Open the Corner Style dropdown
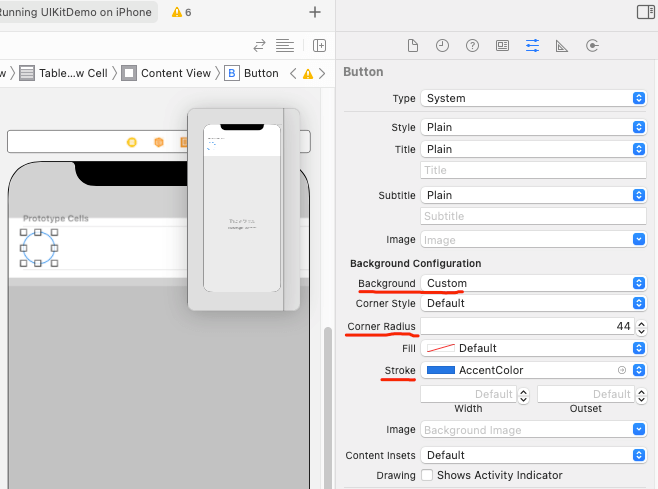The height and width of the screenshot is (489, 658). point(533,303)
